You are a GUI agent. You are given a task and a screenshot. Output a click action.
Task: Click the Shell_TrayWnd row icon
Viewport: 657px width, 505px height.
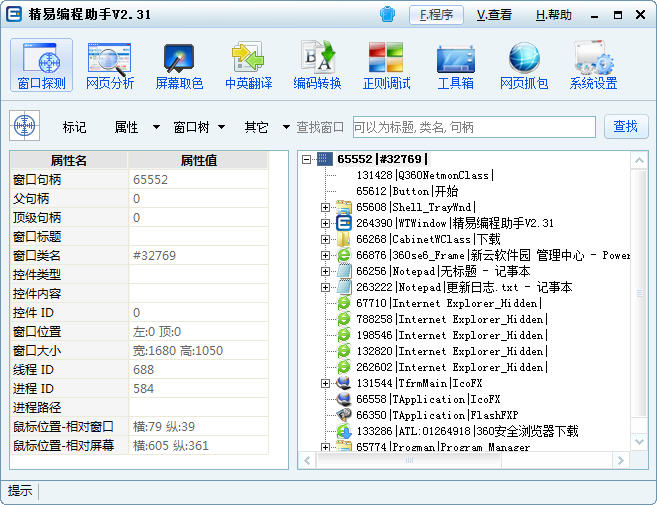tap(344, 207)
